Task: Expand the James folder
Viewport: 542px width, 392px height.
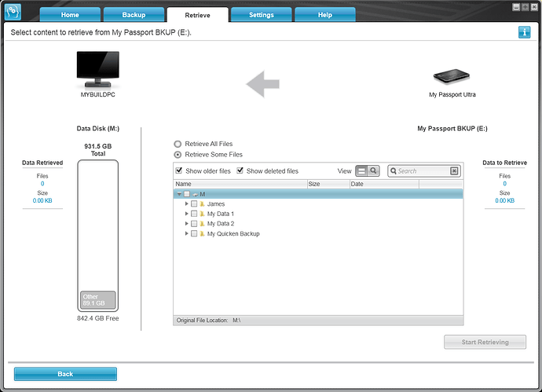Action: tap(186, 204)
